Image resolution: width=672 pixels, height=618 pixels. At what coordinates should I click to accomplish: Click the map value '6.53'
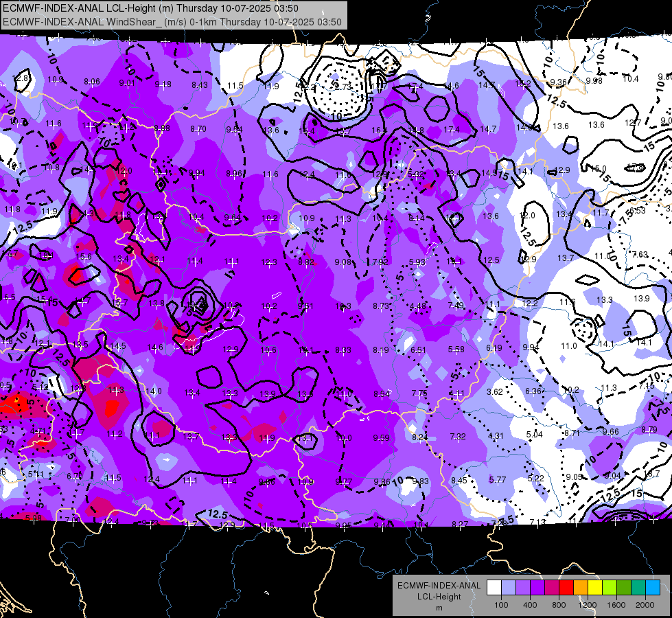click(637, 211)
